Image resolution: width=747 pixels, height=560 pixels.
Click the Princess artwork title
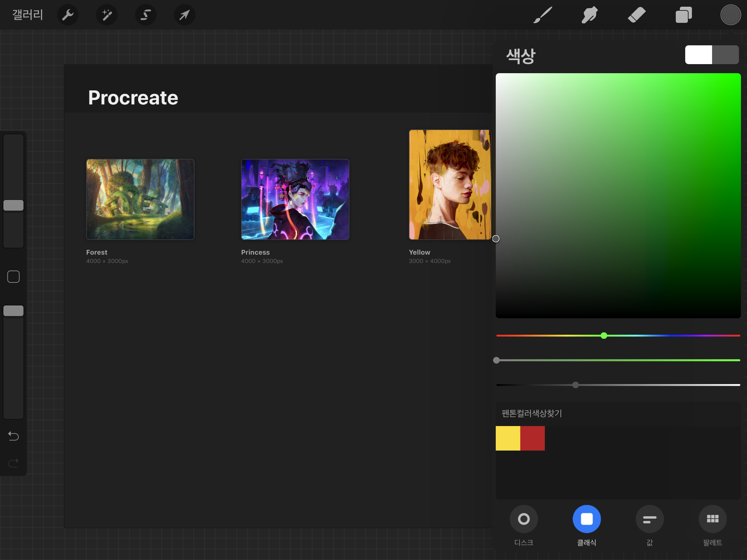255,252
